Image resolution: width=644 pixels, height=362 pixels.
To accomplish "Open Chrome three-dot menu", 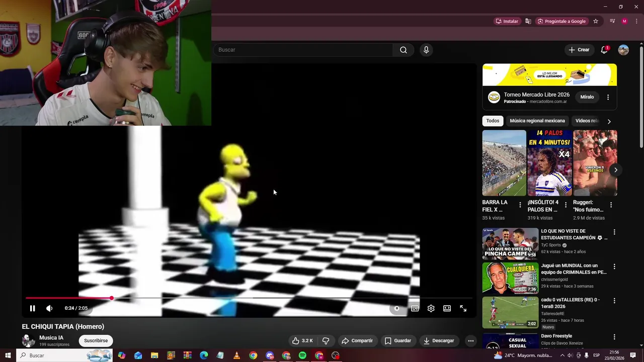I will point(636,21).
